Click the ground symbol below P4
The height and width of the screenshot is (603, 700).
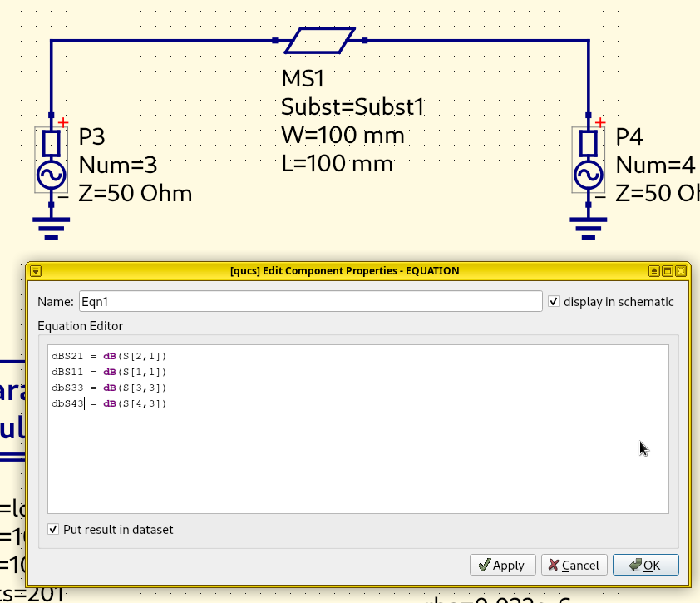click(x=589, y=225)
